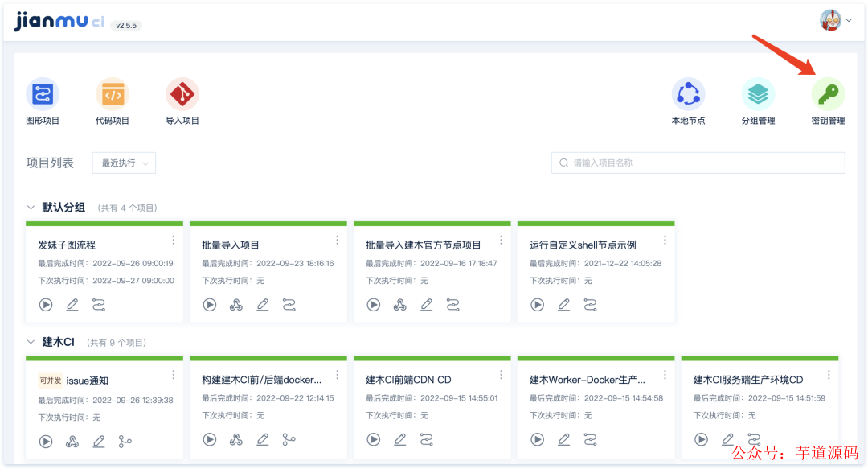Open the 运行自定义shell节点示例 project title
Image resolution: width=868 pixels, height=469 pixels.
pyautogui.click(x=583, y=245)
